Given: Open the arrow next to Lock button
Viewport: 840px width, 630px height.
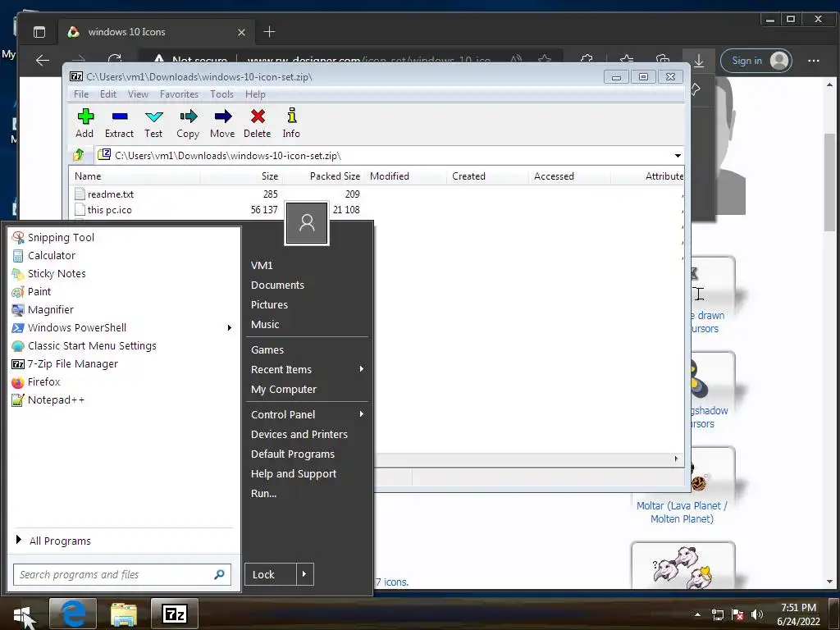Looking at the screenshot, I should click(304, 574).
